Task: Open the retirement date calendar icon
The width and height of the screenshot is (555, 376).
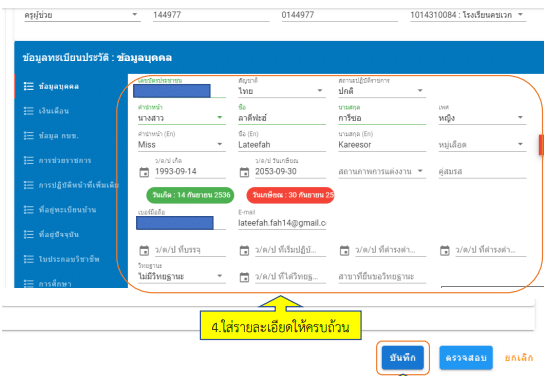Action: tap(244, 172)
